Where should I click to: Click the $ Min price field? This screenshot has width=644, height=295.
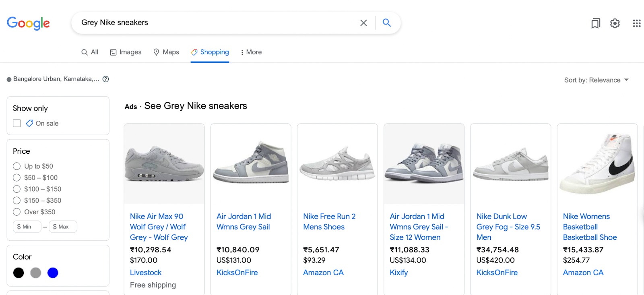click(27, 227)
